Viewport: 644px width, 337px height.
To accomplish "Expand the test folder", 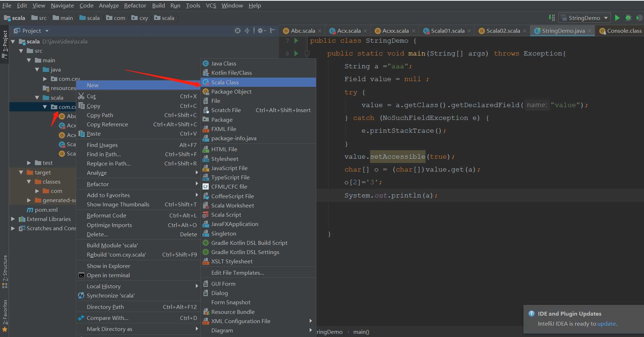I will (29, 163).
